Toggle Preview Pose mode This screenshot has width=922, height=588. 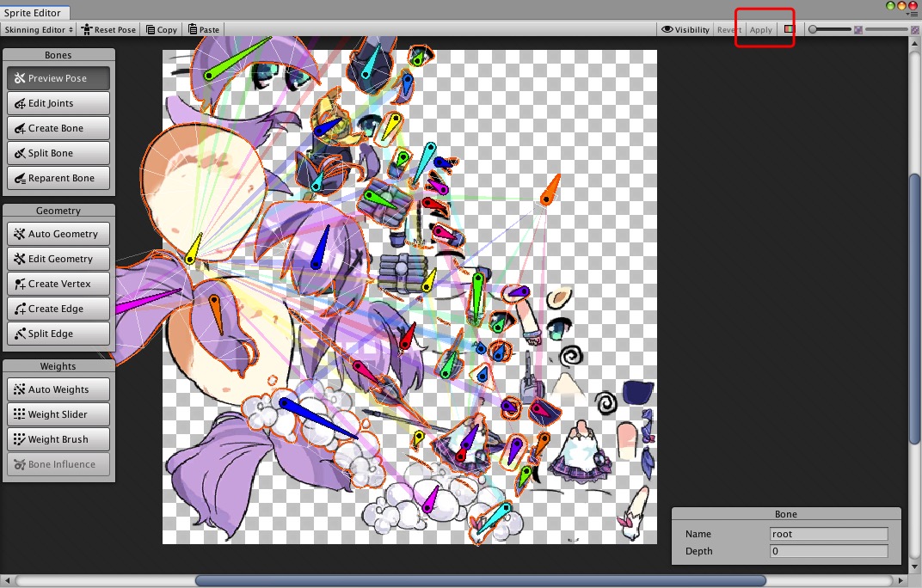(x=58, y=78)
